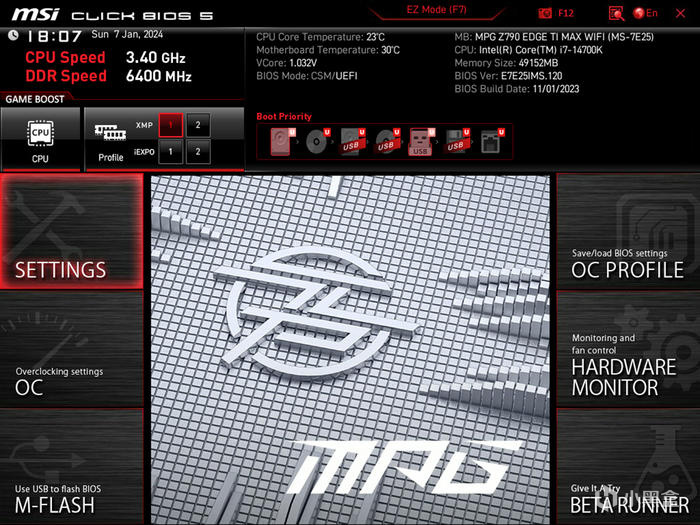Click MB model MPG Z790 EDGE text
This screenshot has width=700, height=525.
point(554,37)
